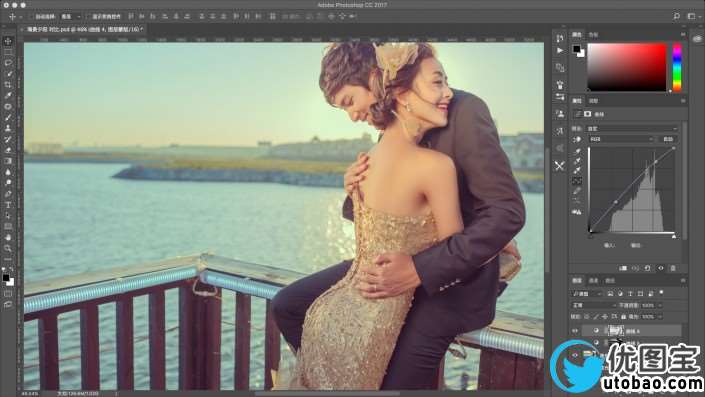Select the Lasso tool
Image resolution: width=705 pixels, height=397 pixels.
pos(8,63)
